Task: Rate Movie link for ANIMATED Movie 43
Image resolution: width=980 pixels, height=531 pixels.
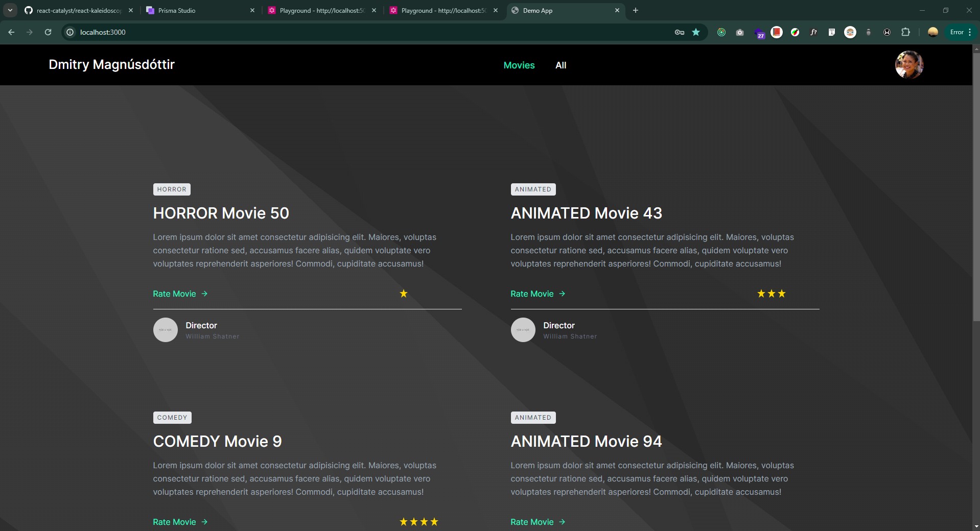Action: tap(538, 294)
